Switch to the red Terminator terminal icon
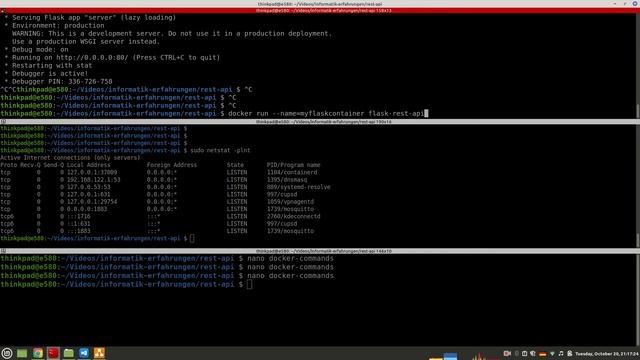The image size is (640, 360). tap(53, 353)
